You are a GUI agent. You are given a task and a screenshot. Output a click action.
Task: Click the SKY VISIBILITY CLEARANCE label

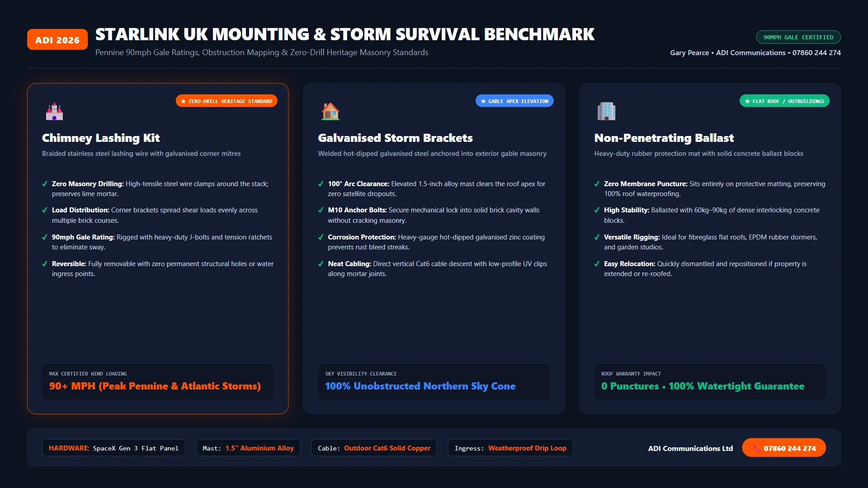point(361,374)
